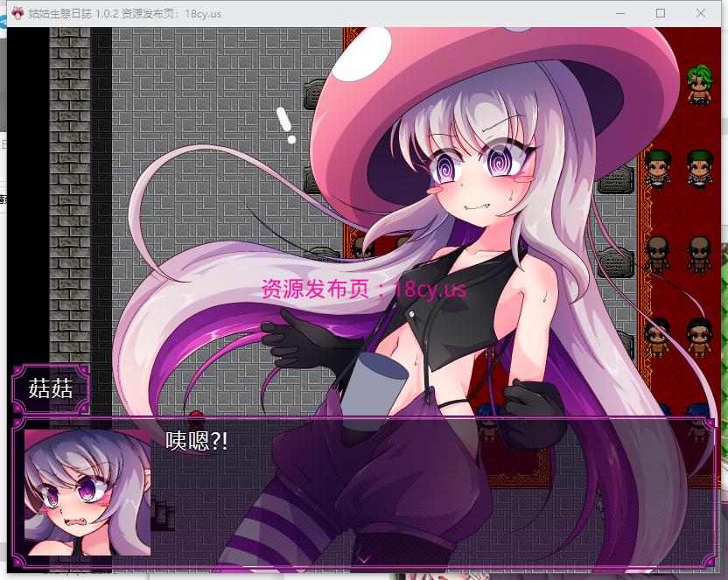Click the white exclamation balloon
This screenshot has height=580, width=728.
[x=286, y=125]
